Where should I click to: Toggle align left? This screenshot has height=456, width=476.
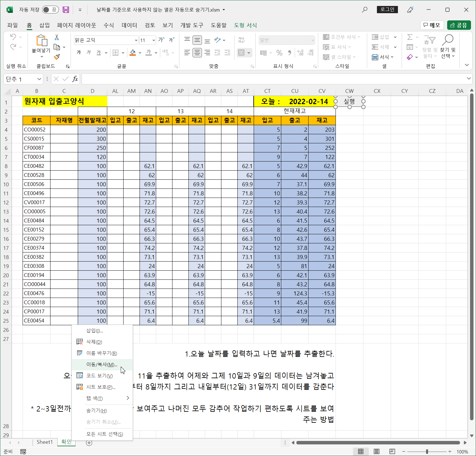[187, 52]
